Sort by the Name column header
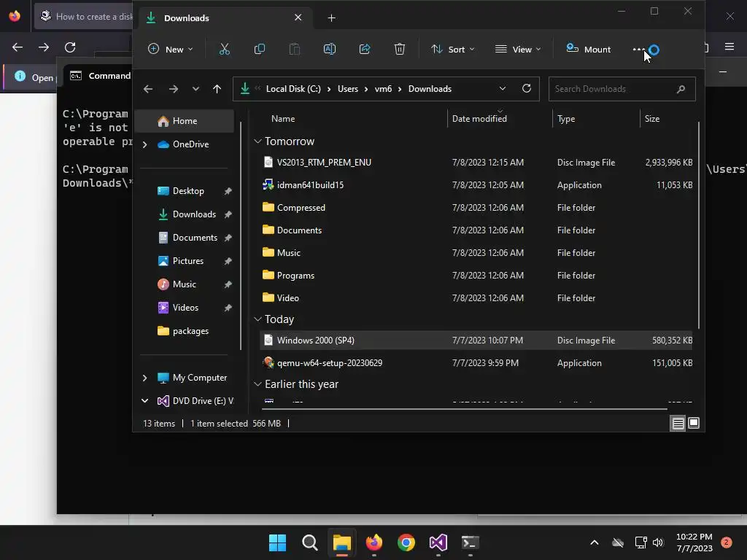The image size is (747, 560). [283, 119]
